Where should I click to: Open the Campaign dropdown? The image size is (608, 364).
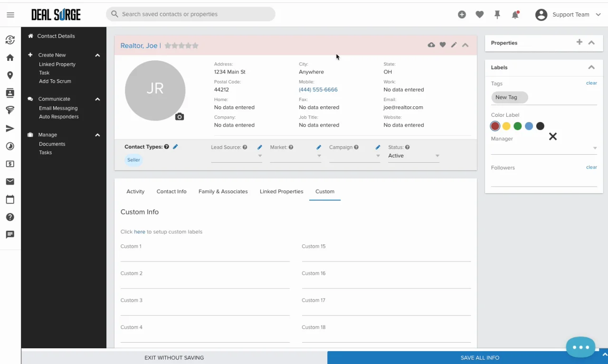(x=354, y=156)
